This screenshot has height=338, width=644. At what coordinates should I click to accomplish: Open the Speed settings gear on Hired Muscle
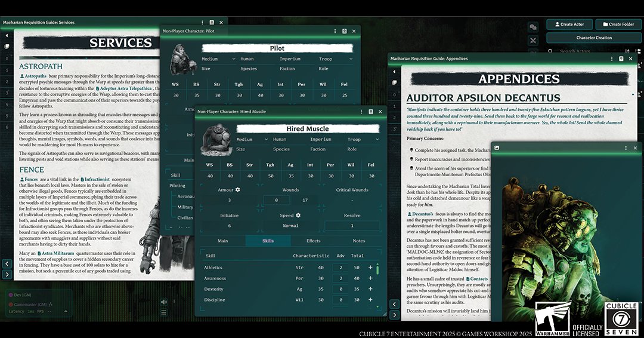tap(298, 215)
